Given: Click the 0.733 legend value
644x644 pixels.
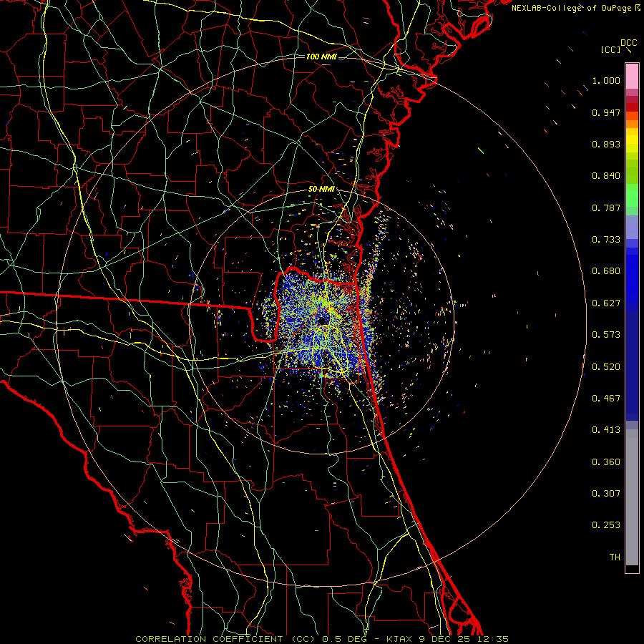Looking at the screenshot, I should (x=606, y=240).
